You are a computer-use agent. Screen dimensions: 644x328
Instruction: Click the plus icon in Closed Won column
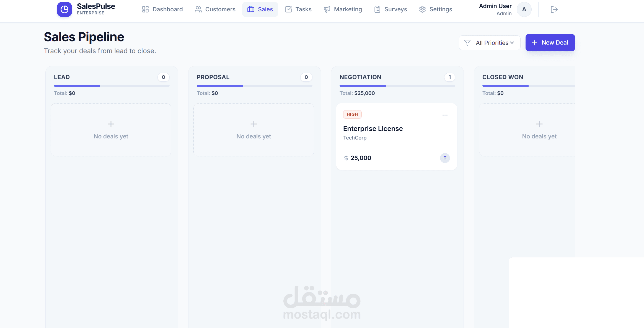click(x=539, y=124)
